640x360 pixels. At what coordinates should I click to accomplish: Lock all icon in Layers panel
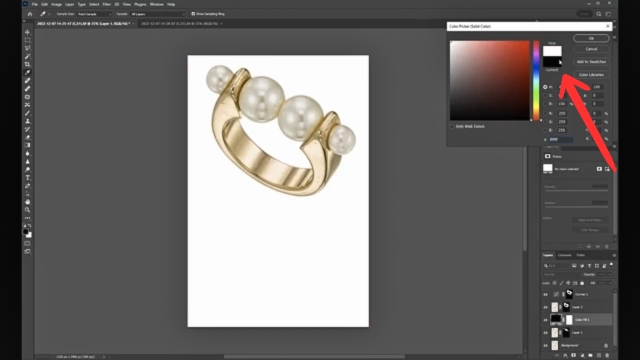[x=582, y=283]
